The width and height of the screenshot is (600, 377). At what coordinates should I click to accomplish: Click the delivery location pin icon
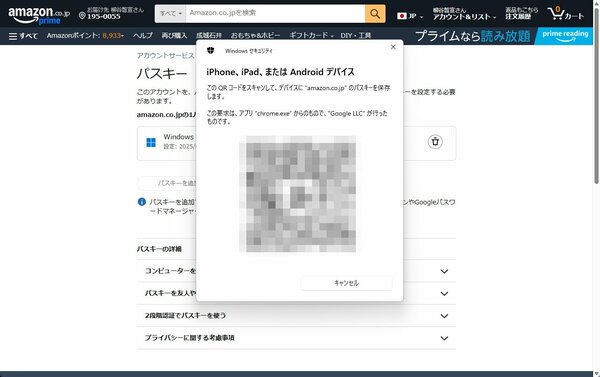pos(82,16)
